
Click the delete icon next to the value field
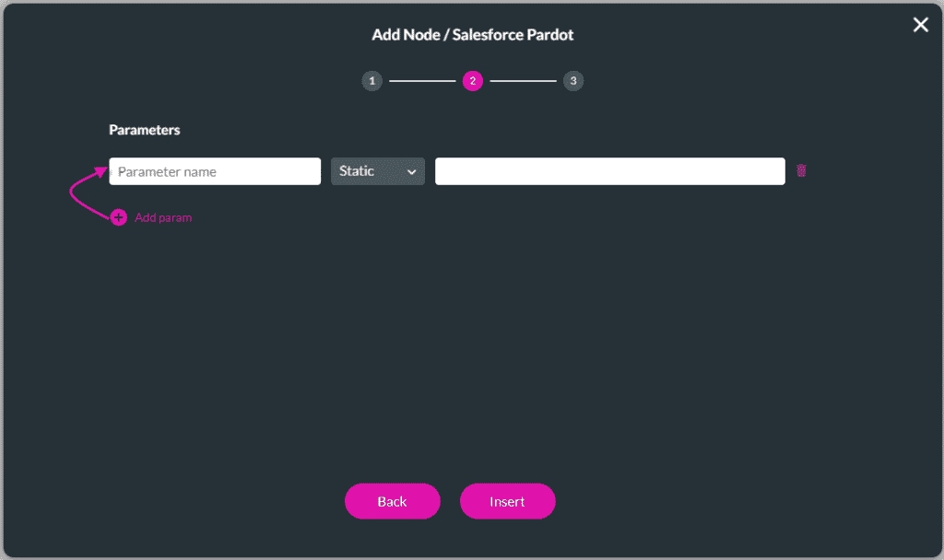[801, 170]
